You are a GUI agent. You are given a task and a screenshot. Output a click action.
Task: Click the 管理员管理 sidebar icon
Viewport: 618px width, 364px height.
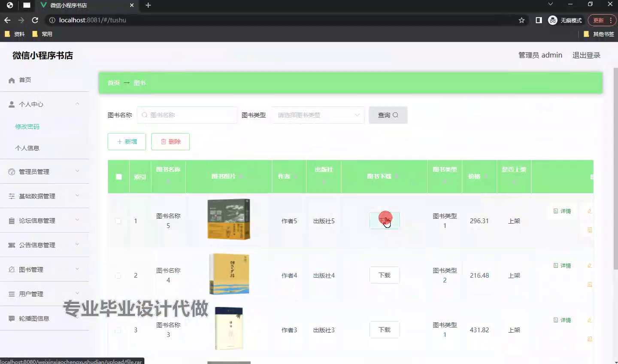12,172
